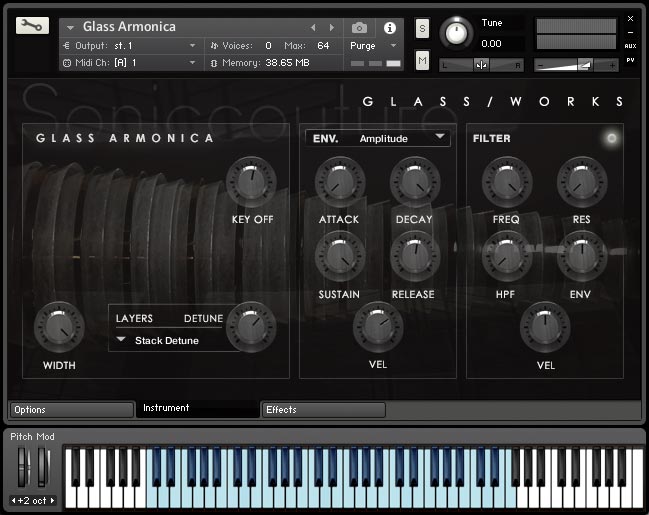Go to next instrument preset arrow
Image resolution: width=649 pixels, height=515 pixels.
[332, 27]
